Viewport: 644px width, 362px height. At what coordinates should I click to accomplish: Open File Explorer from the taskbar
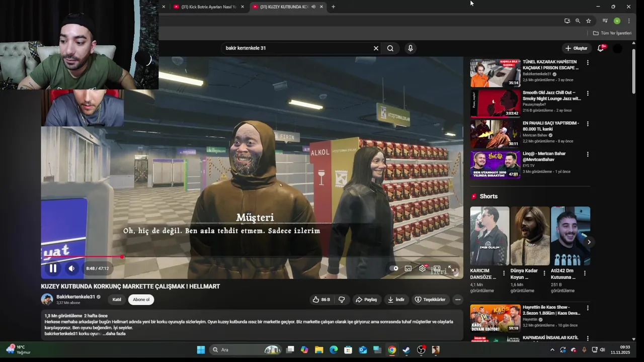(x=319, y=350)
